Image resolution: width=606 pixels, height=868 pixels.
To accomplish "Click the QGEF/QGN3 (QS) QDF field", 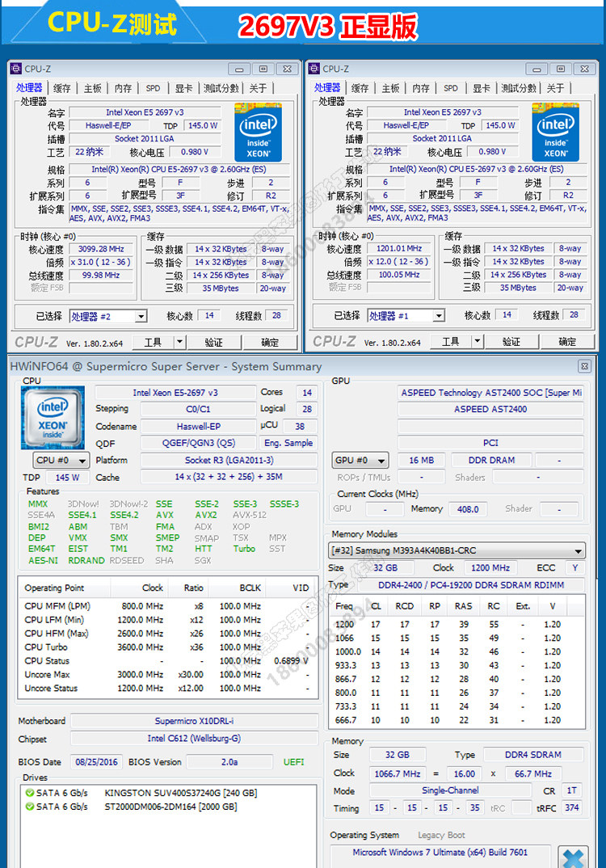I will point(198,443).
